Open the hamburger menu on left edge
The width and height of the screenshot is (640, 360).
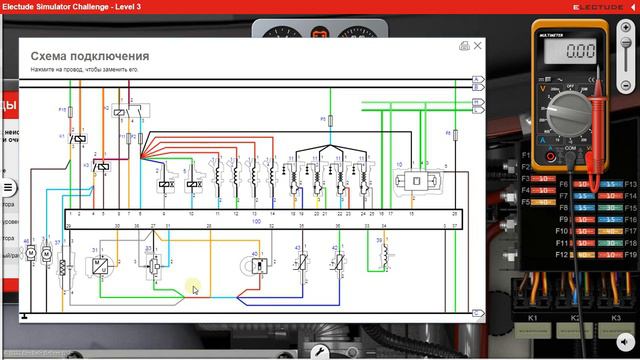(8, 188)
